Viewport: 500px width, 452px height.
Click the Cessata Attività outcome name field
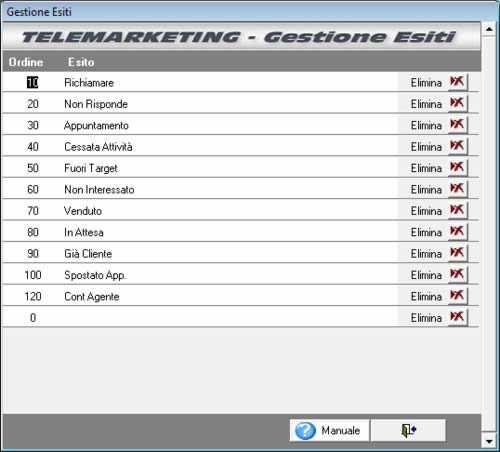pos(230,146)
